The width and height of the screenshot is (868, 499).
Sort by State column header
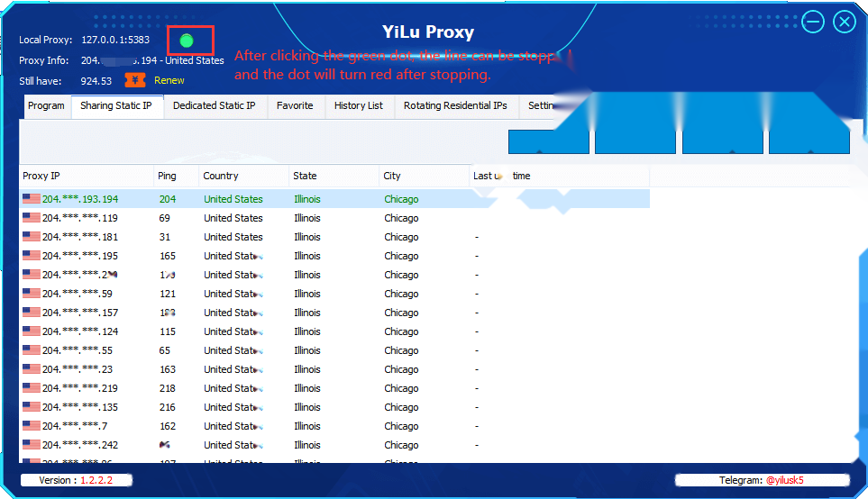pos(333,176)
